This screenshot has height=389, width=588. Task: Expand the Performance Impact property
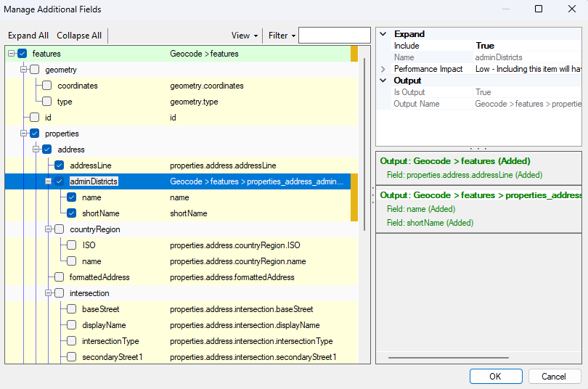(383, 69)
